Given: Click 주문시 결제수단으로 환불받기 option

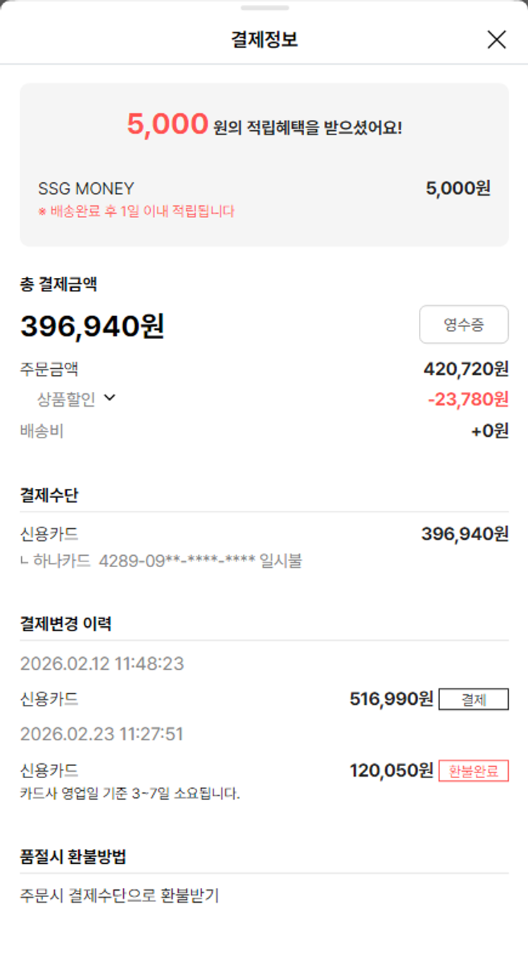Looking at the screenshot, I should click(x=120, y=896).
